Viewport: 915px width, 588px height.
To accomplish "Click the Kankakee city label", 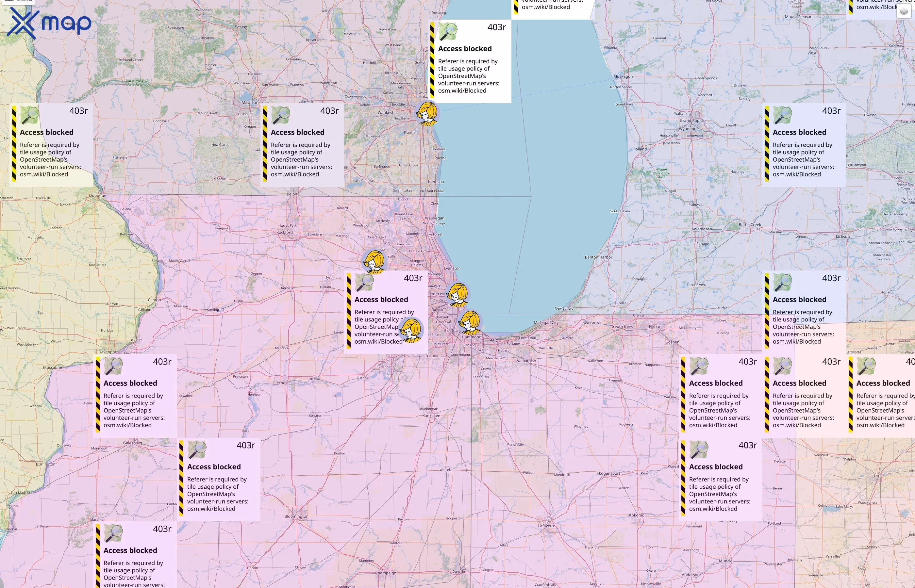I will click(431, 416).
